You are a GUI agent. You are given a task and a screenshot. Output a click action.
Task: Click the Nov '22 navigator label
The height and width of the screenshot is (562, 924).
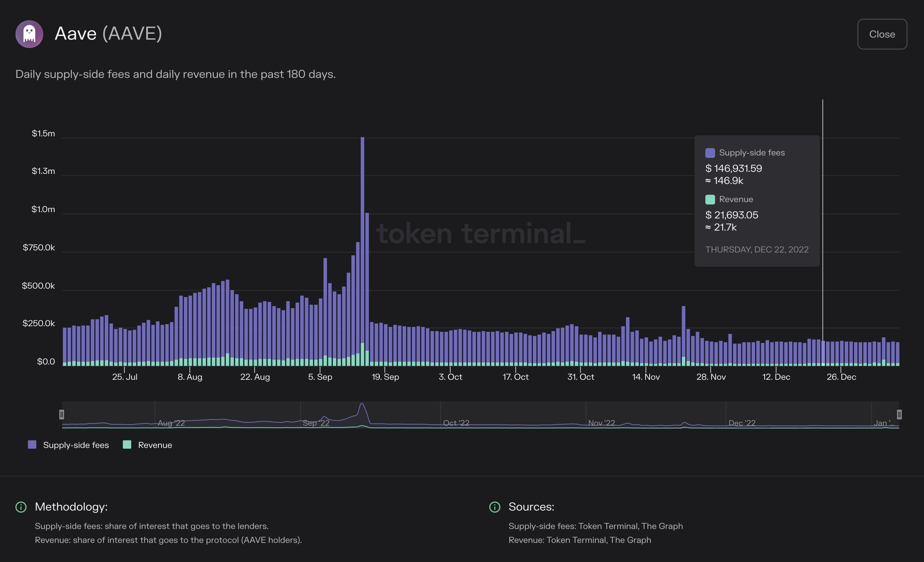click(x=602, y=423)
